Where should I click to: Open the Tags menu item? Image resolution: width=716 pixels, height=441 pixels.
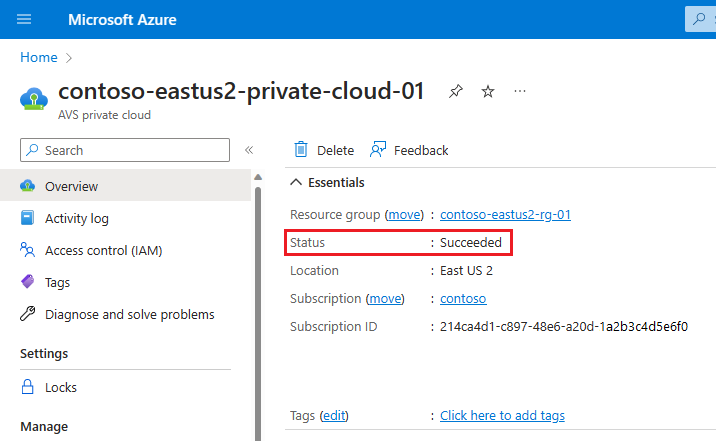click(58, 282)
